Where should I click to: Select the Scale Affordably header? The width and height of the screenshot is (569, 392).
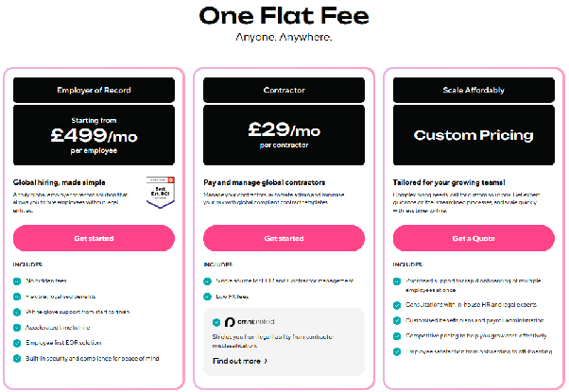474,90
